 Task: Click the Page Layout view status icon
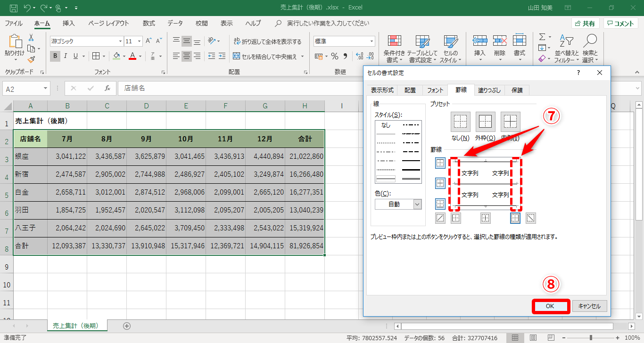point(533,338)
